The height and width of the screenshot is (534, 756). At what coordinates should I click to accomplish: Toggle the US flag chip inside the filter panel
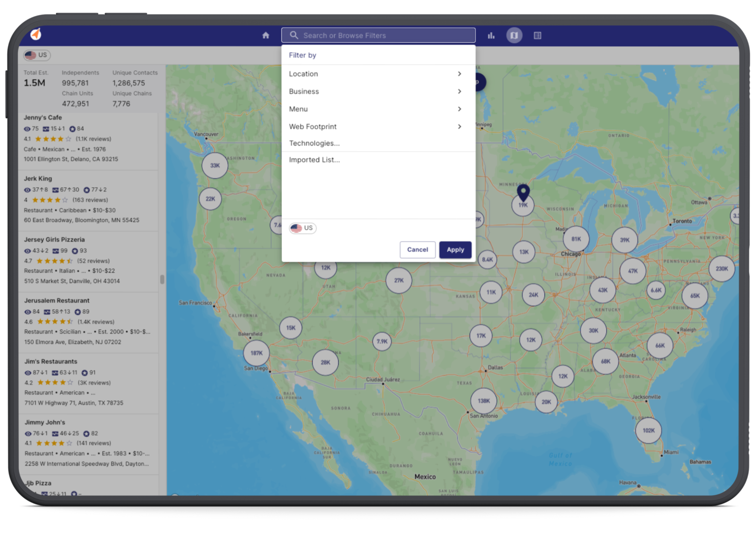coord(302,228)
